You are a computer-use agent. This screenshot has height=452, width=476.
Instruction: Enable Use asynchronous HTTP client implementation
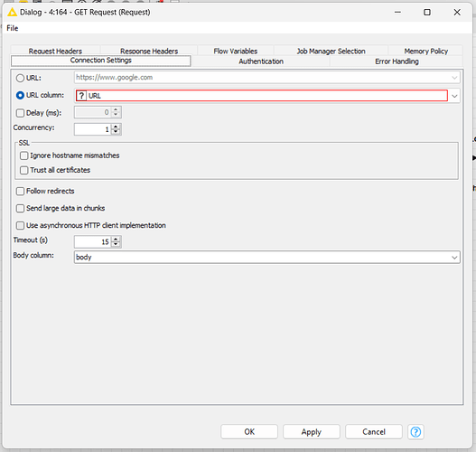20,225
